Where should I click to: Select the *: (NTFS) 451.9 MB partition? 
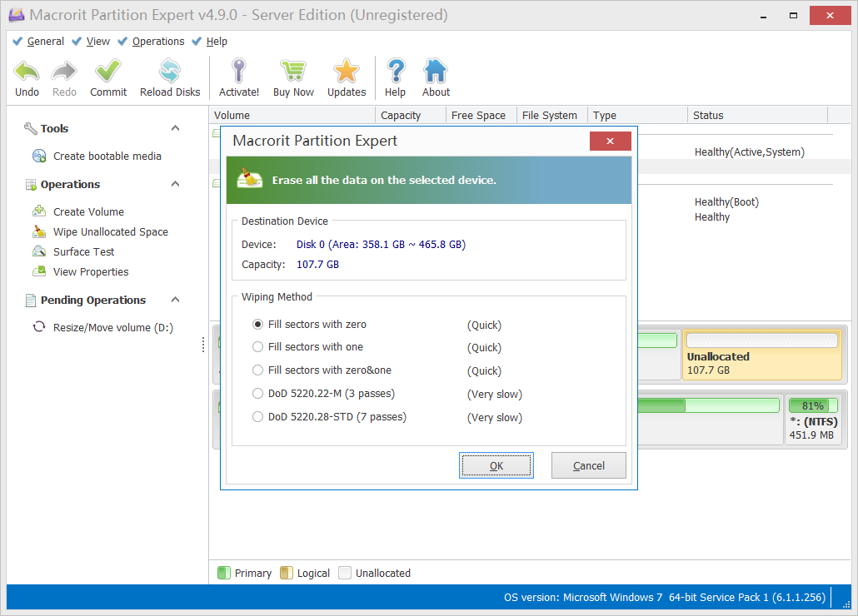812,420
